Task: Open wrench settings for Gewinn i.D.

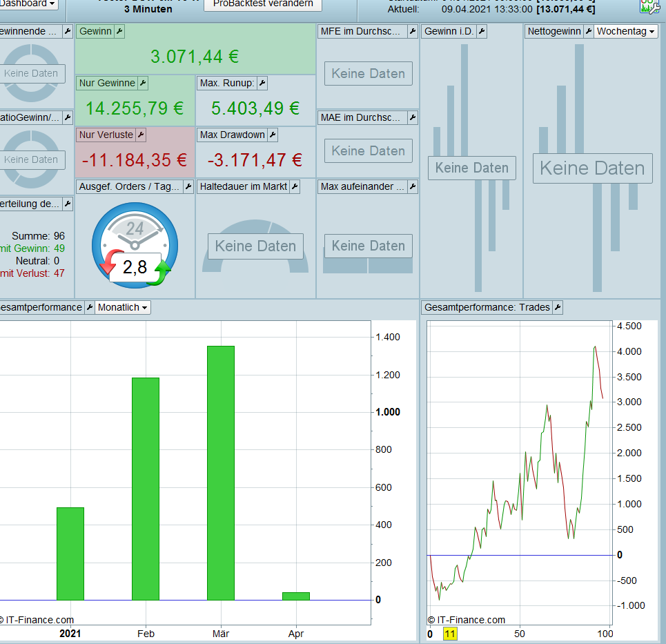Action: tap(482, 32)
